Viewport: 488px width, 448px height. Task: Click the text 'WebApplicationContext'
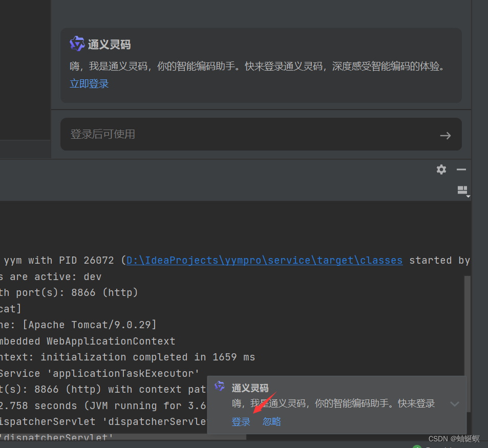(111, 341)
